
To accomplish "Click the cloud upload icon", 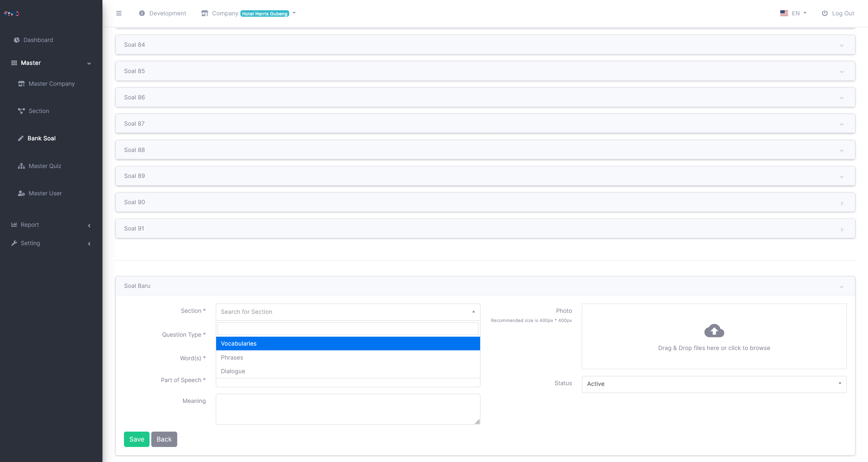I will 714,331.
